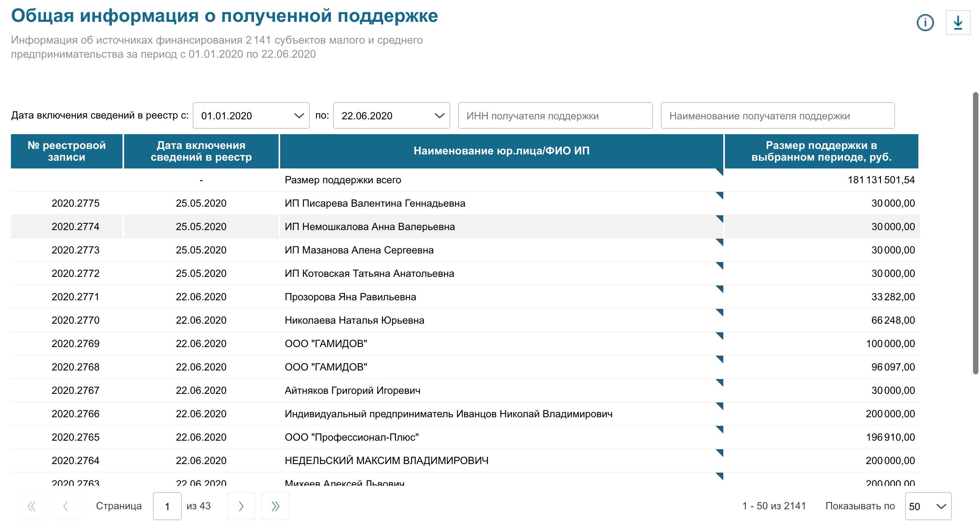Jump to the last page
The width and height of the screenshot is (980, 521).
(275, 506)
